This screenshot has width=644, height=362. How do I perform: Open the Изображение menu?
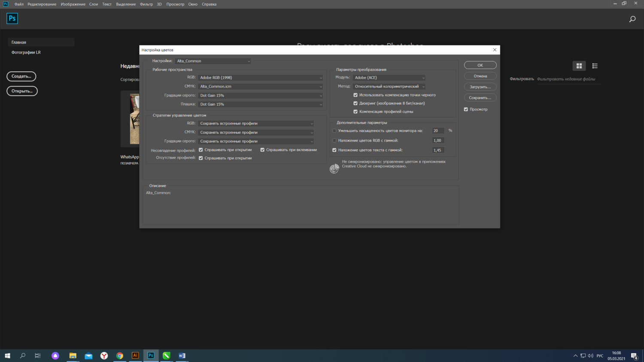click(x=73, y=4)
